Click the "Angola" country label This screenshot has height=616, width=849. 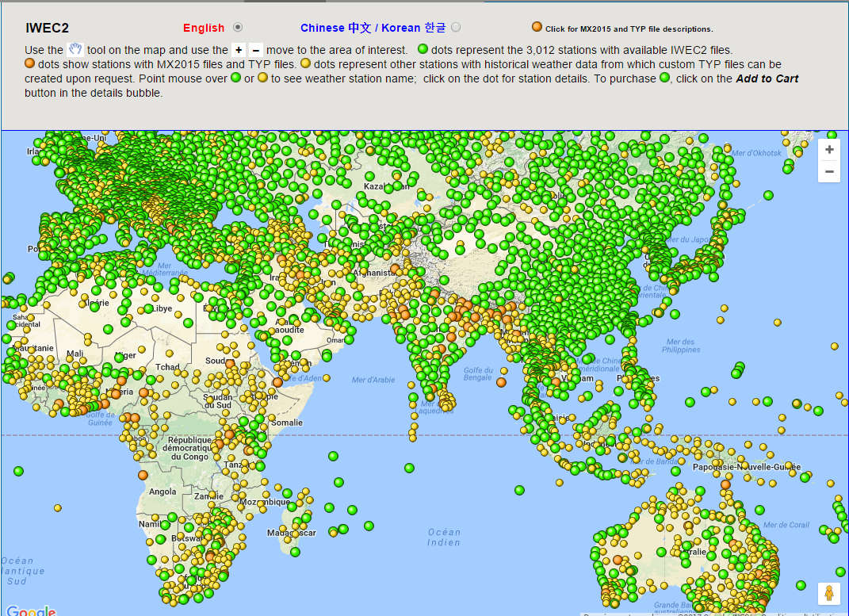163,492
